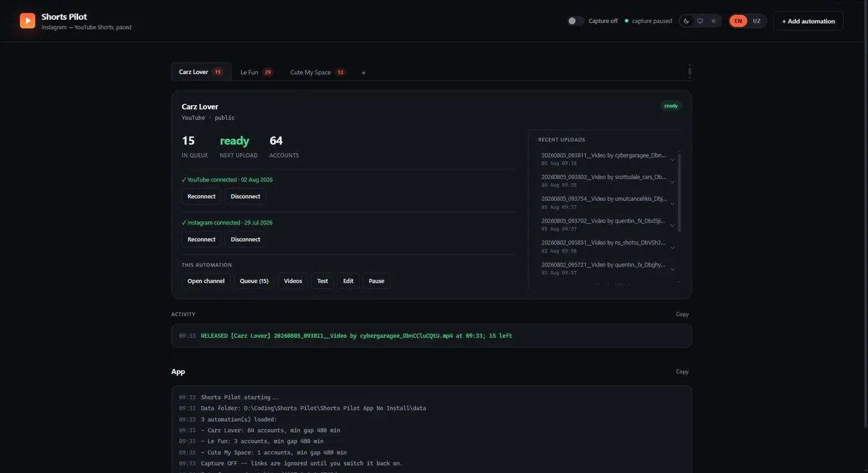Reconnect the YouTube connection
The height and width of the screenshot is (473, 868).
coord(201,197)
